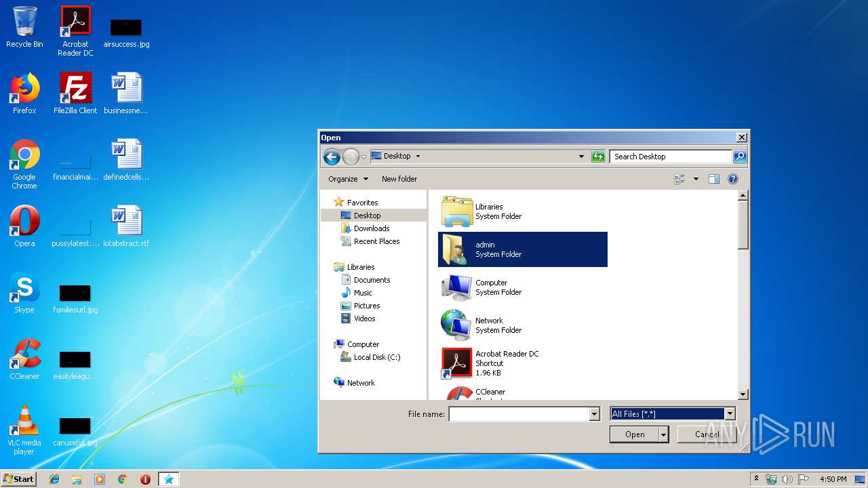Open dialog help icon
The height and width of the screenshot is (488, 868).
tap(733, 179)
